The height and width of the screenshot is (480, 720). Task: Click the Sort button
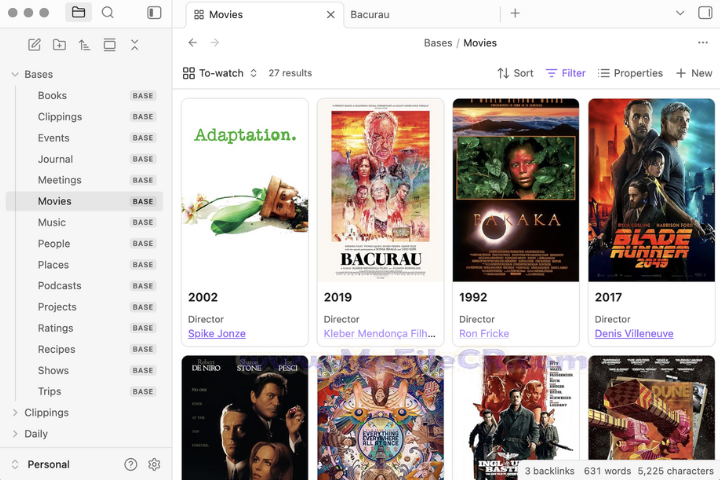click(x=515, y=73)
